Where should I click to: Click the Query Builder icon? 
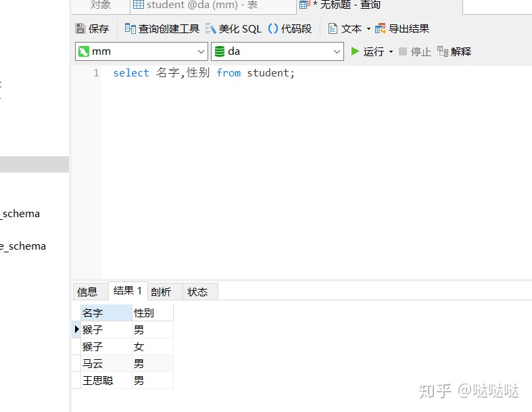tap(130, 28)
